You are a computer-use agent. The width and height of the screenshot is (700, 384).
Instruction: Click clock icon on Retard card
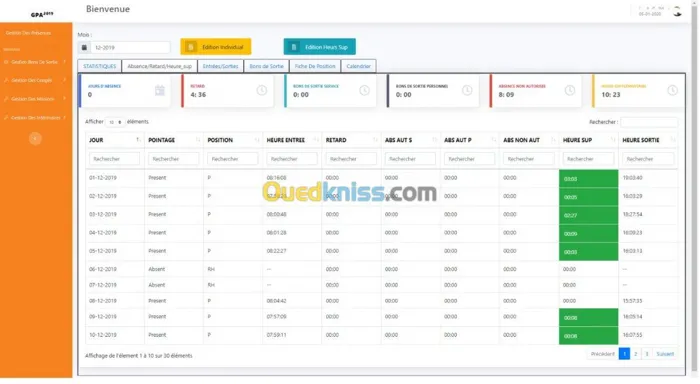pos(262,91)
